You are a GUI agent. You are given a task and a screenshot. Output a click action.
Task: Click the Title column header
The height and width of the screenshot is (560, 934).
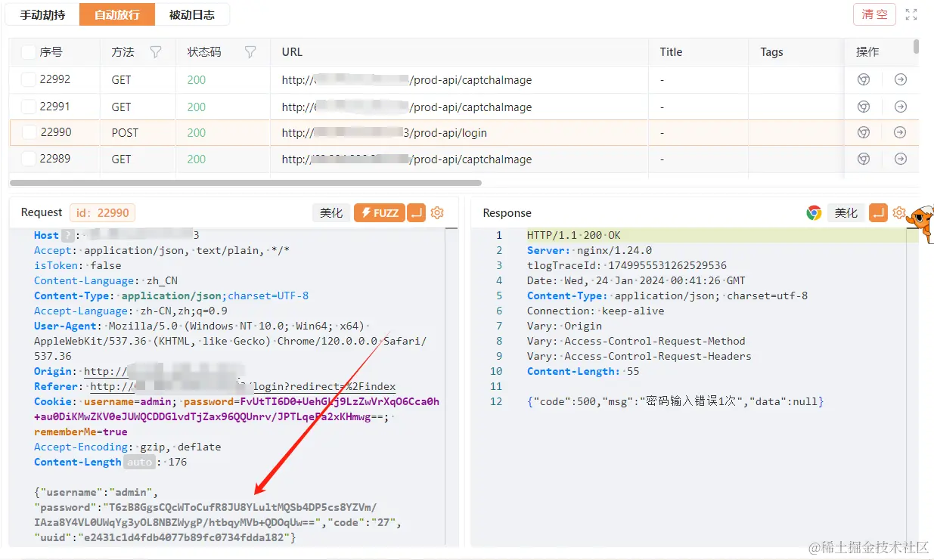pos(671,52)
